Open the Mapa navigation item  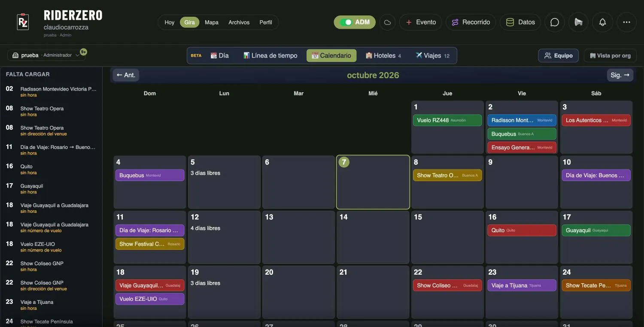point(212,22)
